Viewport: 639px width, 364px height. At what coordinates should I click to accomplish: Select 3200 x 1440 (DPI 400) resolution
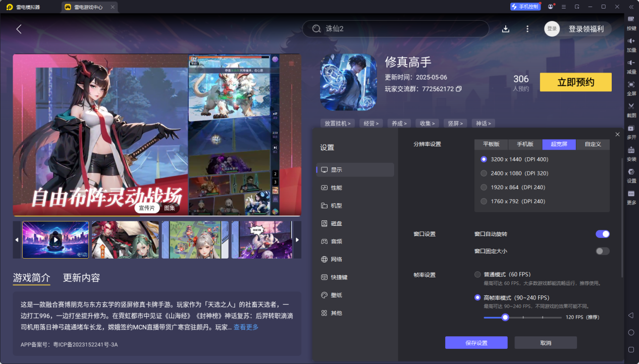tap(514, 159)
